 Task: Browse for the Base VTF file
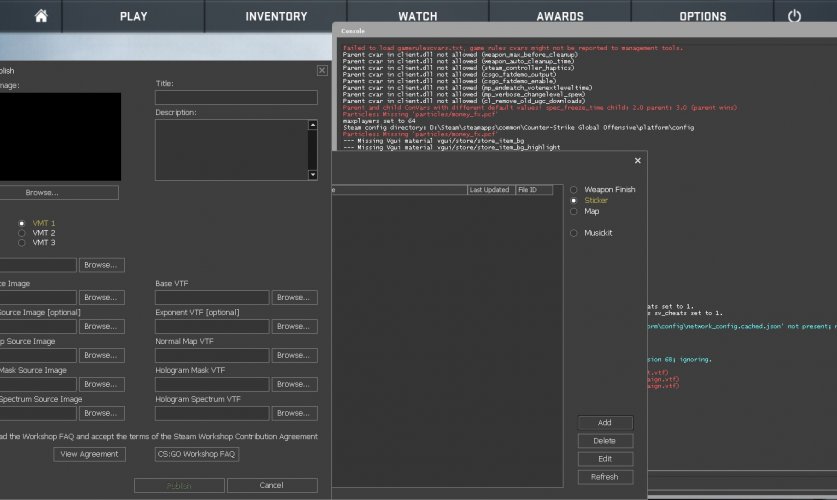[293, 297]
